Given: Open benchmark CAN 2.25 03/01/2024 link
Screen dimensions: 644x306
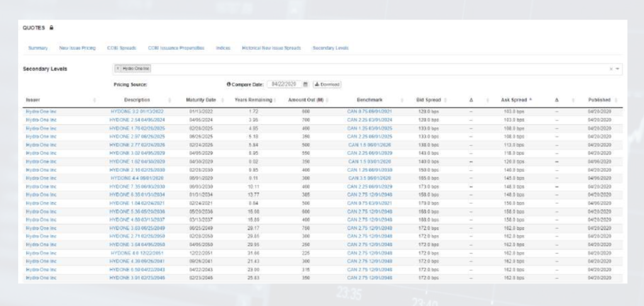Looking at the screenshot, I should click(370, 120).
